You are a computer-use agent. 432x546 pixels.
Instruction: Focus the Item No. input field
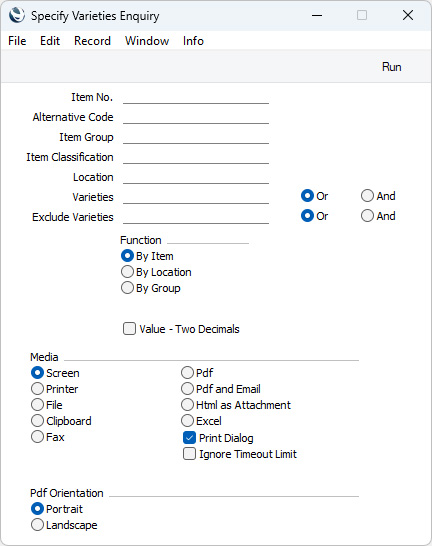click(196, 98)
